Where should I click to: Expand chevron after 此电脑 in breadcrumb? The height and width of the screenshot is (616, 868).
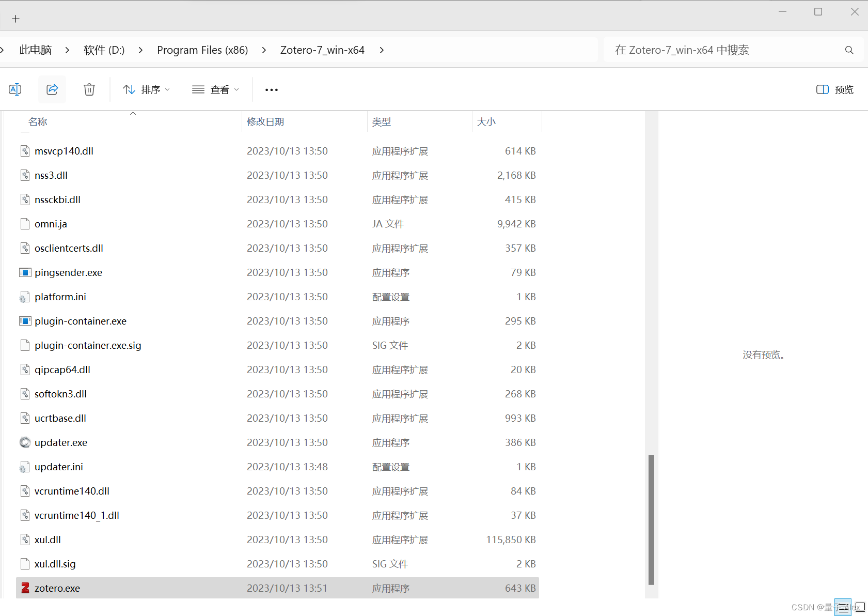pos(67,50)
